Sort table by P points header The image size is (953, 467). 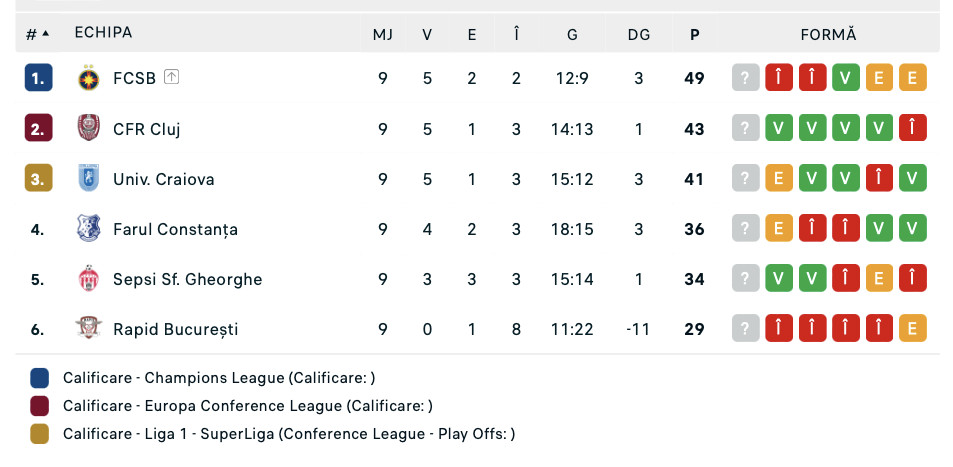(x=694, y=34)
